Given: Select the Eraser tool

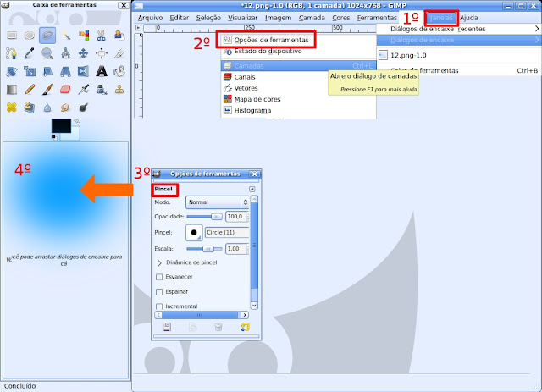Looking at the screenshot, I should coord(65,90).
